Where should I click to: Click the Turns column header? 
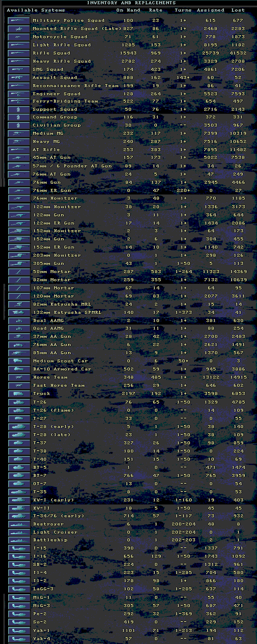[183, 10]
